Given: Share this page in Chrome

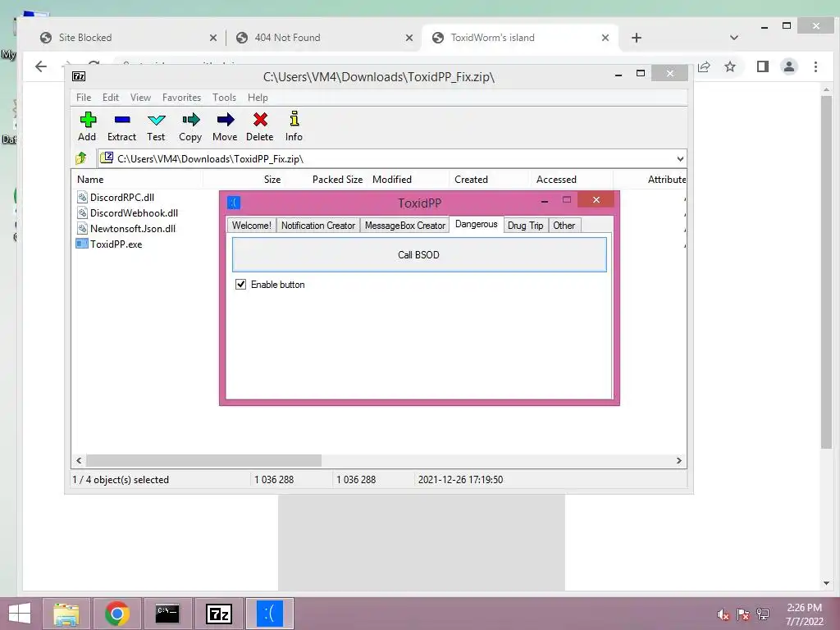Looking at the screenshot, I should tap(704, 66).
